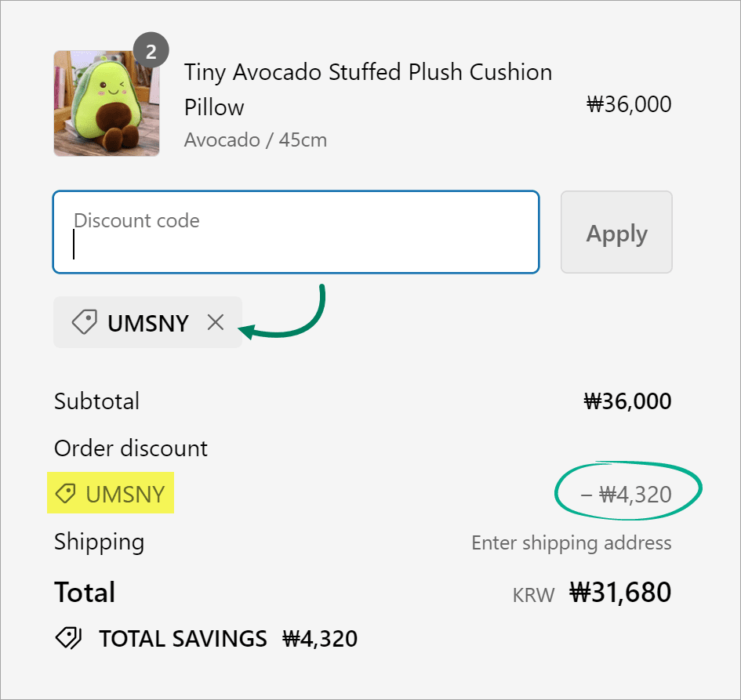Click the Avocado / 45cm variant text

256,140
